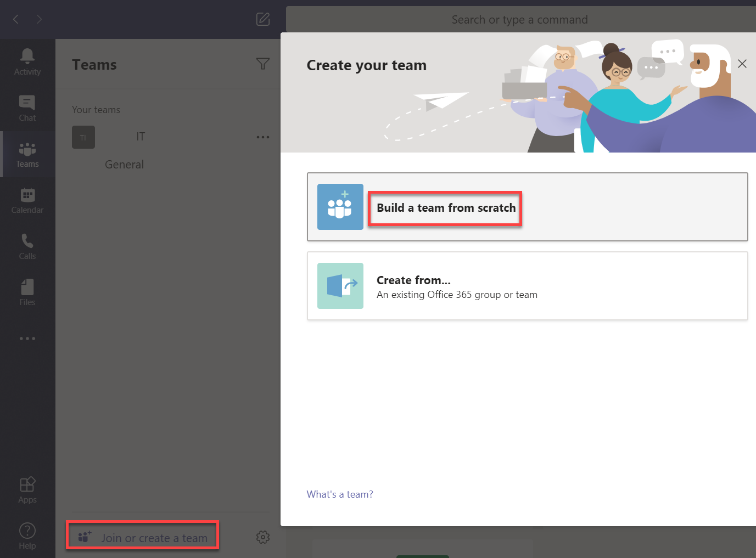
Task: Choose Create from existing group or team
Action: [528, 286]
